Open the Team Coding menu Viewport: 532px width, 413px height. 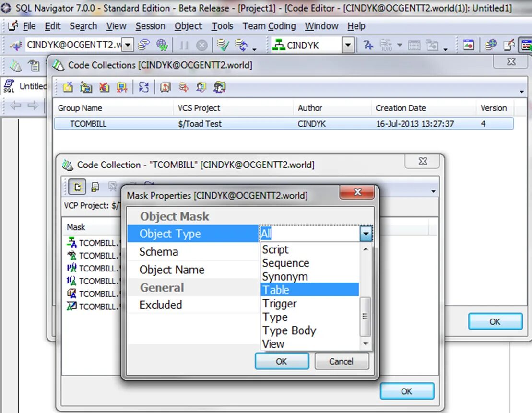pos(269,26)
